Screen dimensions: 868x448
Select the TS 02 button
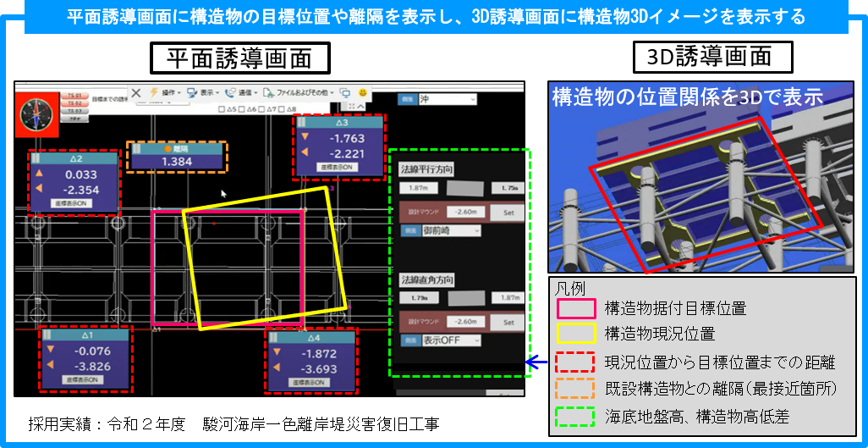pos(74,103)
